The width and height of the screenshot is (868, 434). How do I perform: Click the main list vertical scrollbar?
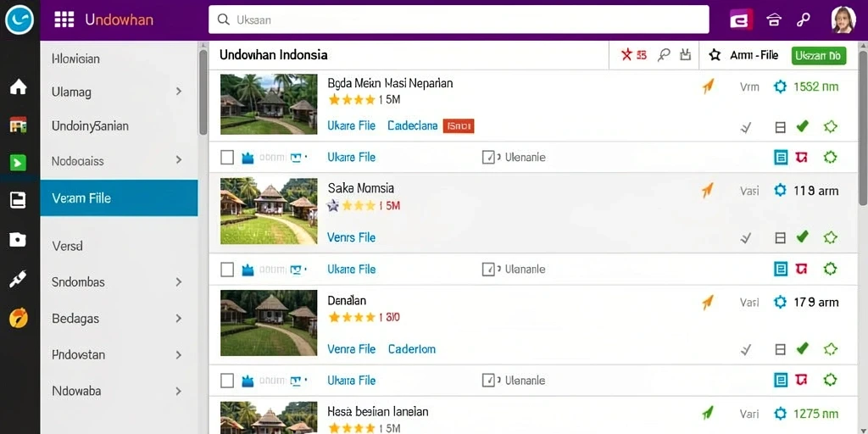[863, 128]
